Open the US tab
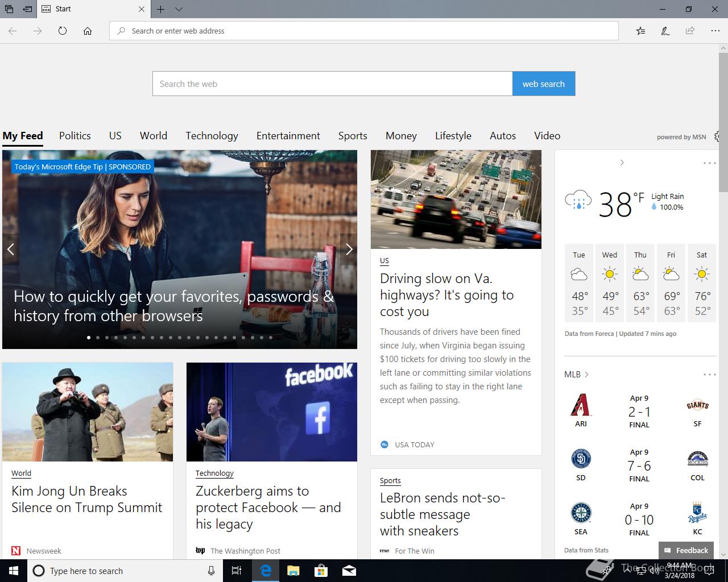 115,136
